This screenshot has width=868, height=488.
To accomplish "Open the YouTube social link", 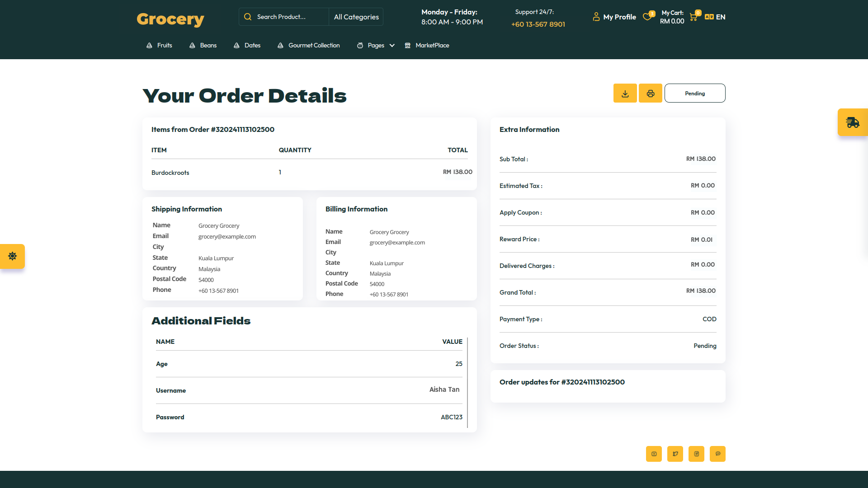I will 654,454.
